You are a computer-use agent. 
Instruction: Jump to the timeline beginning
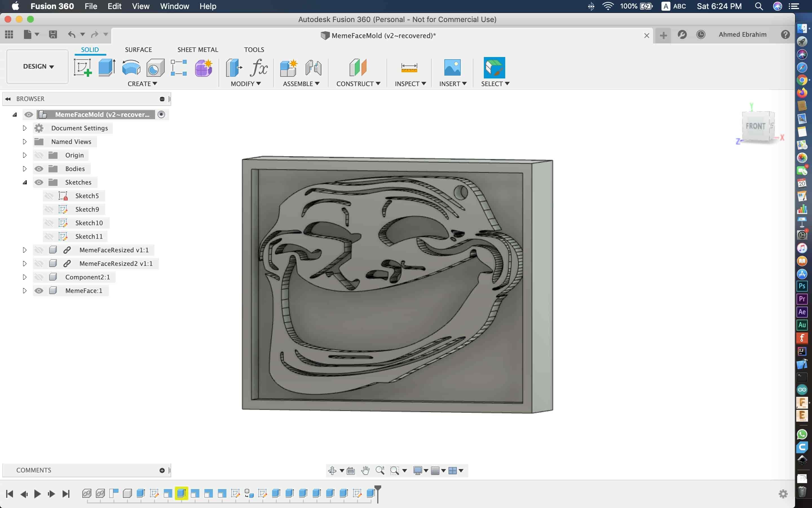(9, 494)
